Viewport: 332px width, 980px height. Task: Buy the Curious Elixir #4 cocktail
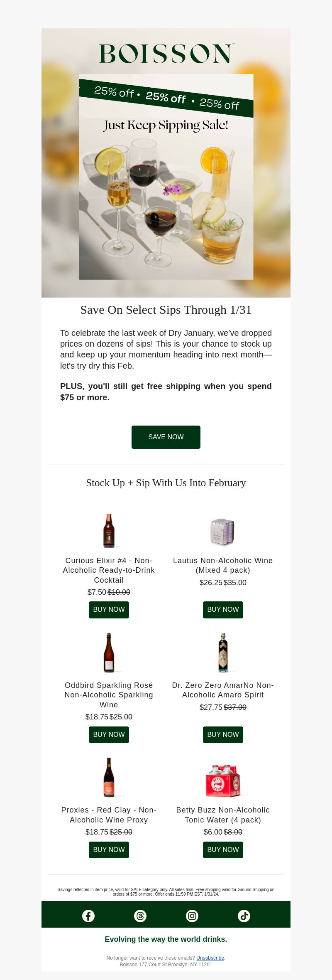(x=109, y=609)
